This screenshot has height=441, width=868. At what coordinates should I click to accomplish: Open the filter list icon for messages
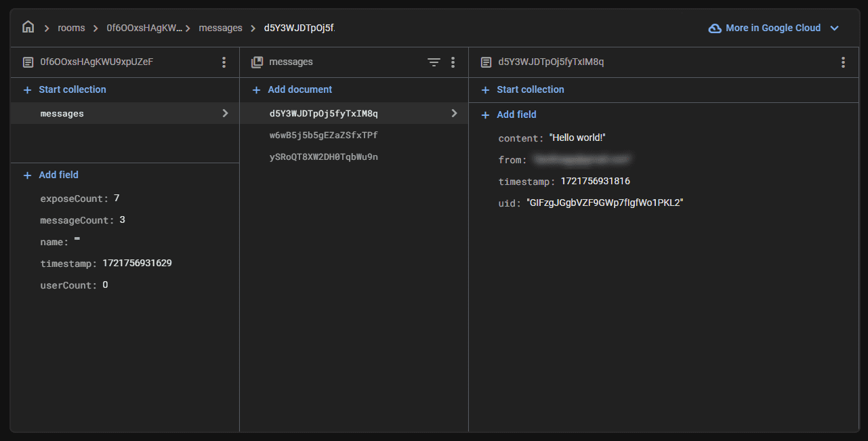pyautogui.click(x=434, y=62)
